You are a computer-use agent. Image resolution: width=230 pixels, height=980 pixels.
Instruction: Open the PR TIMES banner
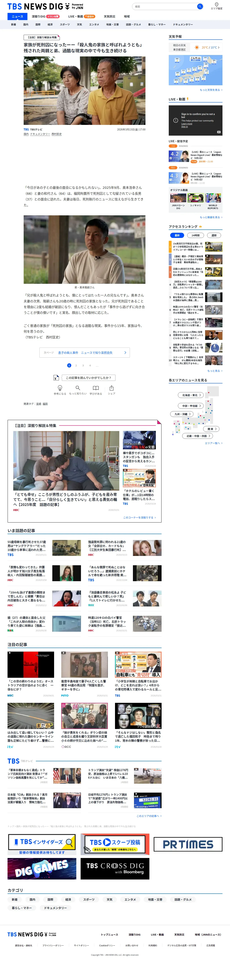pyautogui.click(x=188, y=844)
